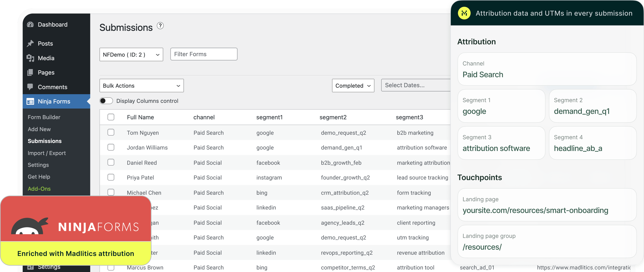Click the Jordan Williams name cell
Viewport: 644px width, 272px height.
tap(147, 147)
